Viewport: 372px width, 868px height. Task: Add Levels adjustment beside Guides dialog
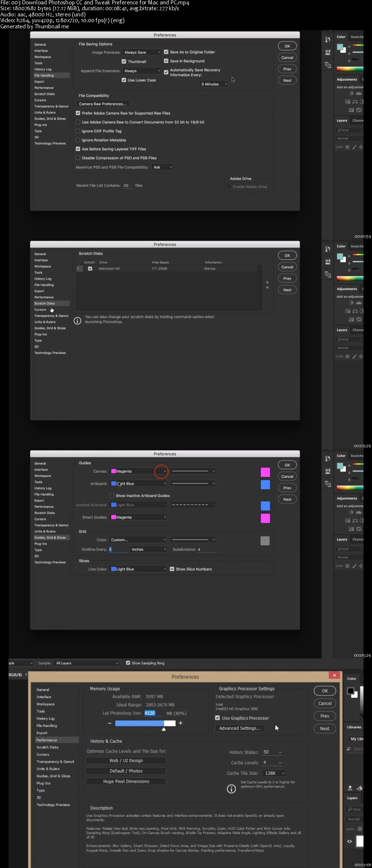click(359, 512)
